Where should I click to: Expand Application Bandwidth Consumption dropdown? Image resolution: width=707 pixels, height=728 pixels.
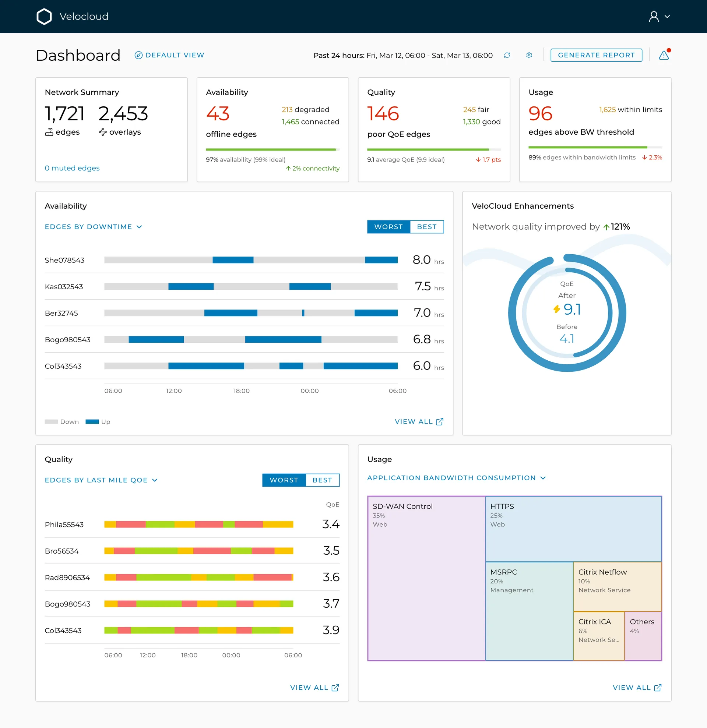pos(457,478)
